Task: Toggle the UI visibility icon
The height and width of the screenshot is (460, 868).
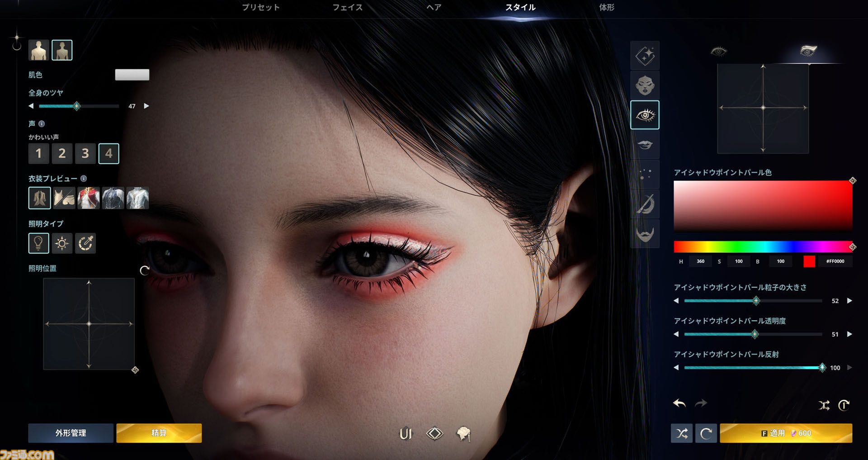Action: click(x=406, y=434)
